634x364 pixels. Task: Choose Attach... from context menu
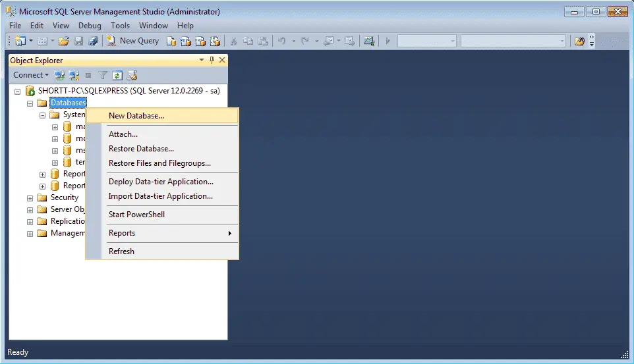(162, 134)
